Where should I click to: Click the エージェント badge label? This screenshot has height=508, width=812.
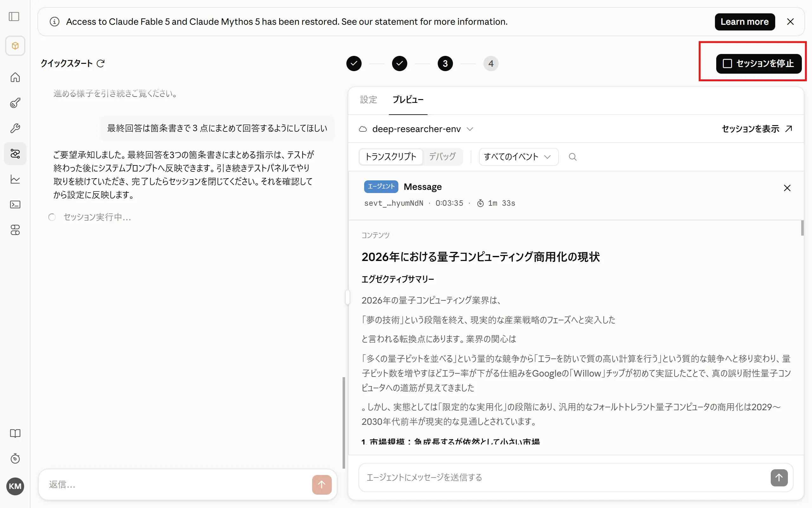pyautogui.click(x=381, y=186)
